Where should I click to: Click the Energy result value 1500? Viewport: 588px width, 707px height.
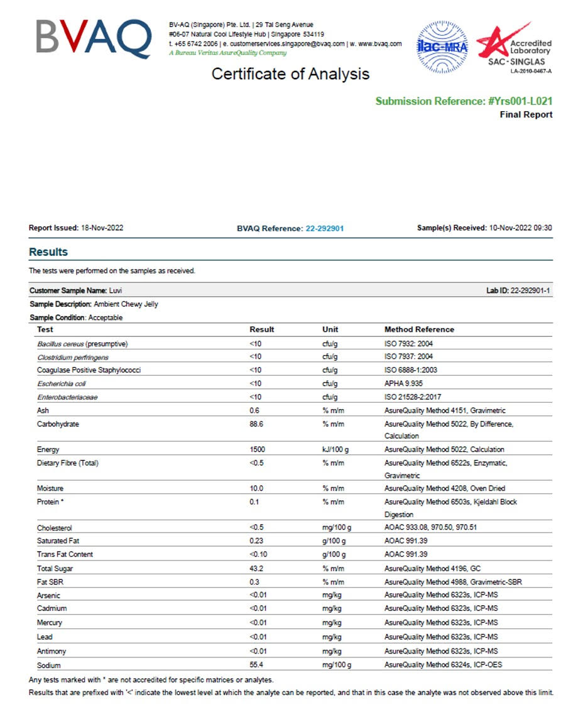pos(258,449)
